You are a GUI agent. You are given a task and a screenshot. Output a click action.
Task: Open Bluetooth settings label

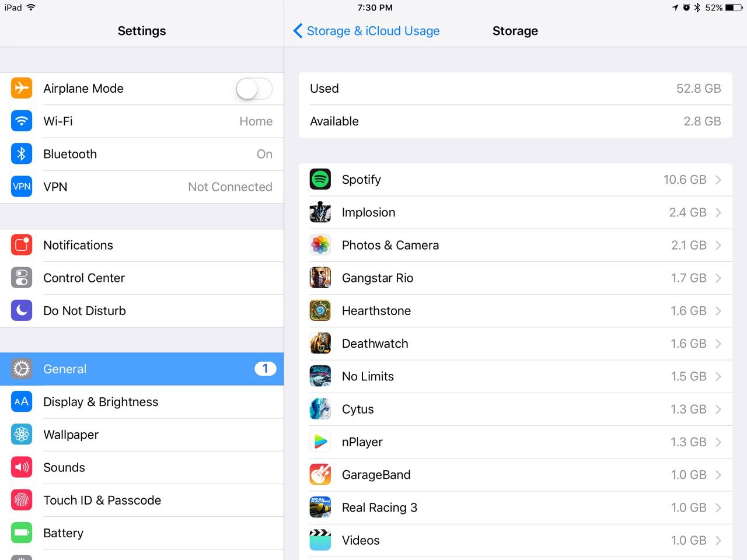coord(70,154)
